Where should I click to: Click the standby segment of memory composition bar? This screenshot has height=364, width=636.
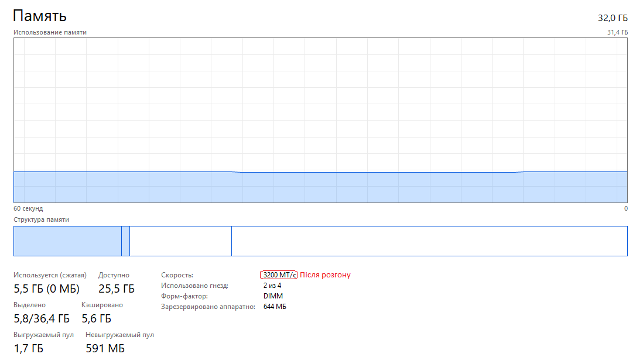coord(180,241)
